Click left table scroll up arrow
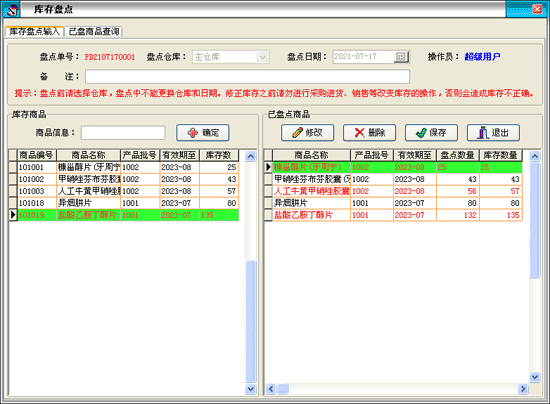This screenshot has width=550, height=404. coord(250,156)
